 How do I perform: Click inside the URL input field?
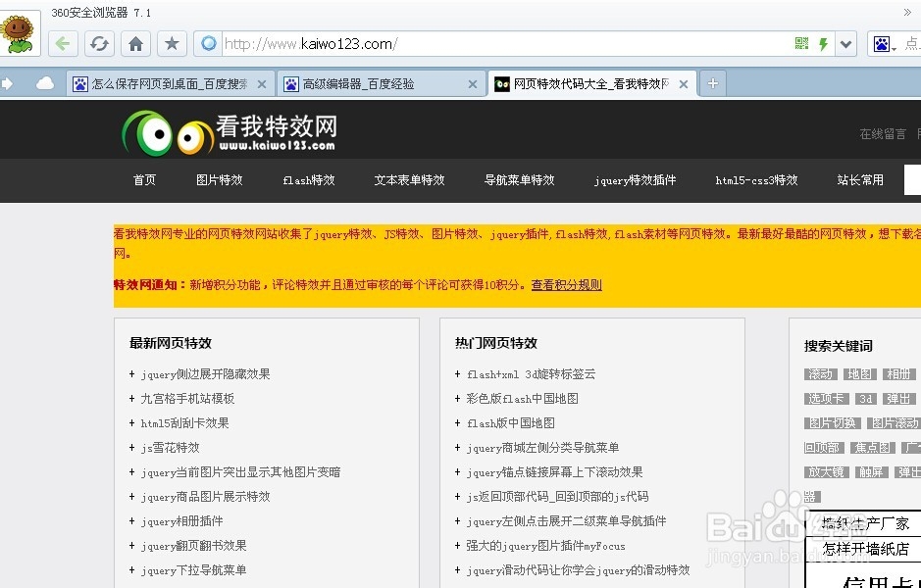point(441,43)
